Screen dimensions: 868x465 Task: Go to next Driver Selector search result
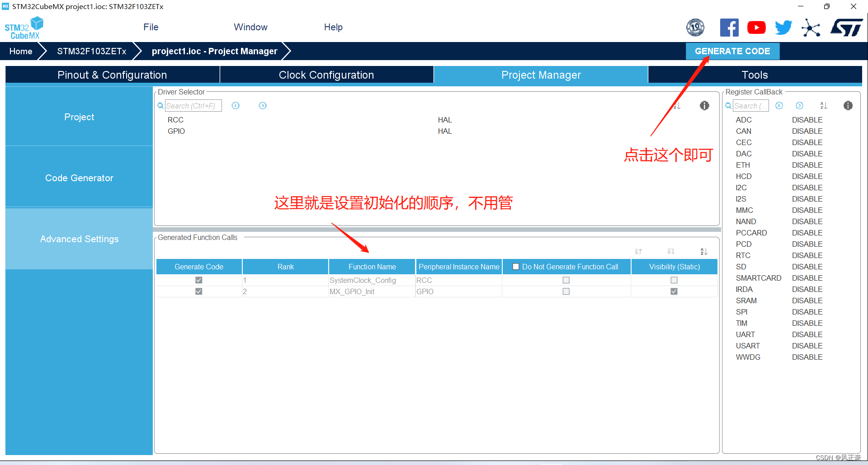coord(263,106)
